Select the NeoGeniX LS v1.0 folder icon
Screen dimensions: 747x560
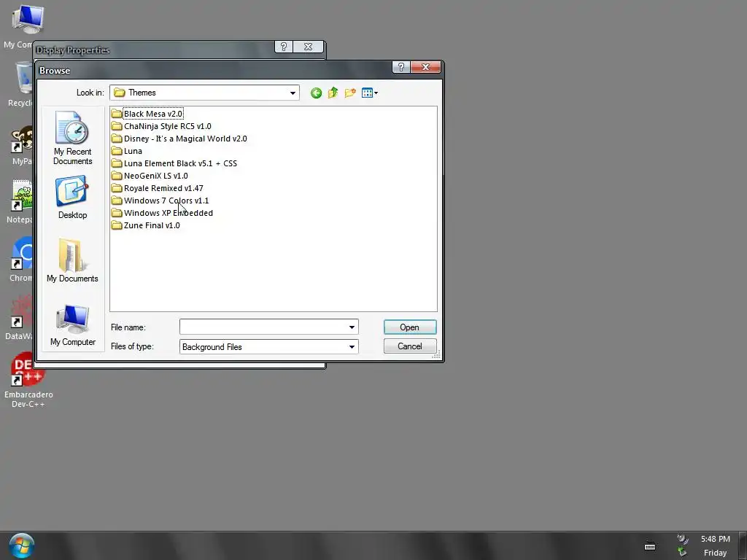pyautogui.click(x=117, y=175)
